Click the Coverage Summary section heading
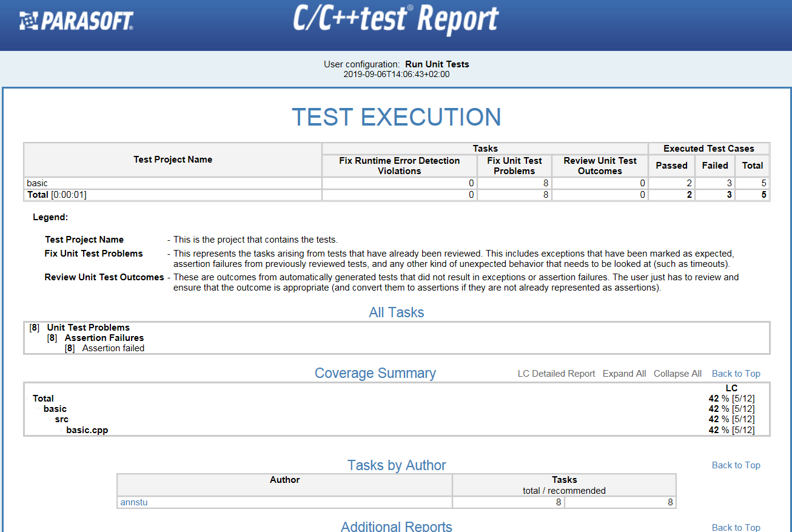 (x=375, y=373)
